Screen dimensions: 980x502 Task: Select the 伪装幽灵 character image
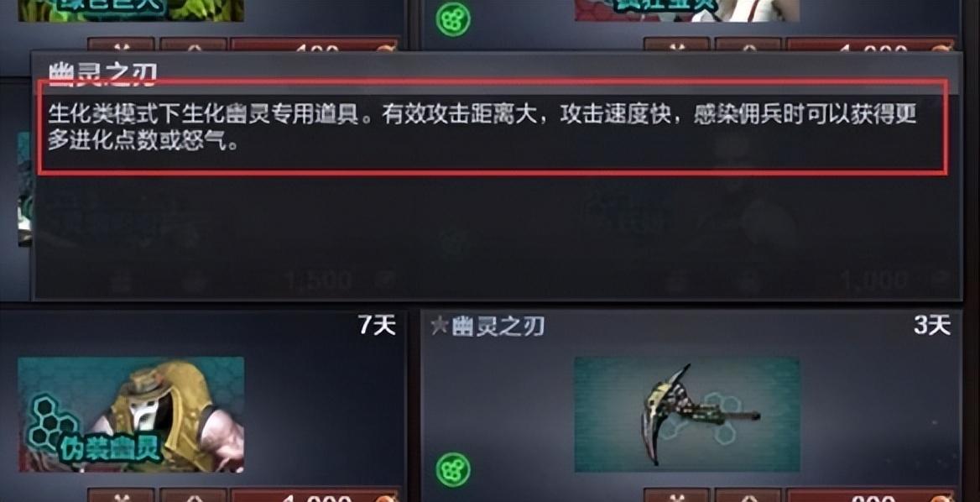(131, 415)
